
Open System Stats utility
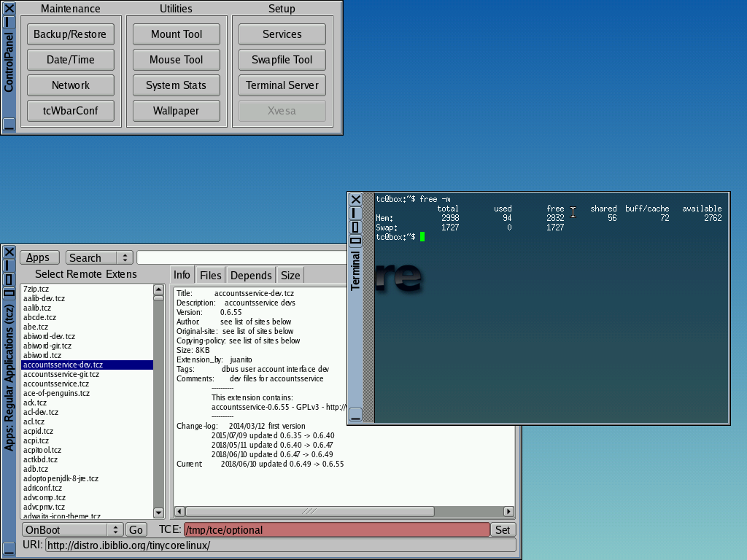[177, 85]
